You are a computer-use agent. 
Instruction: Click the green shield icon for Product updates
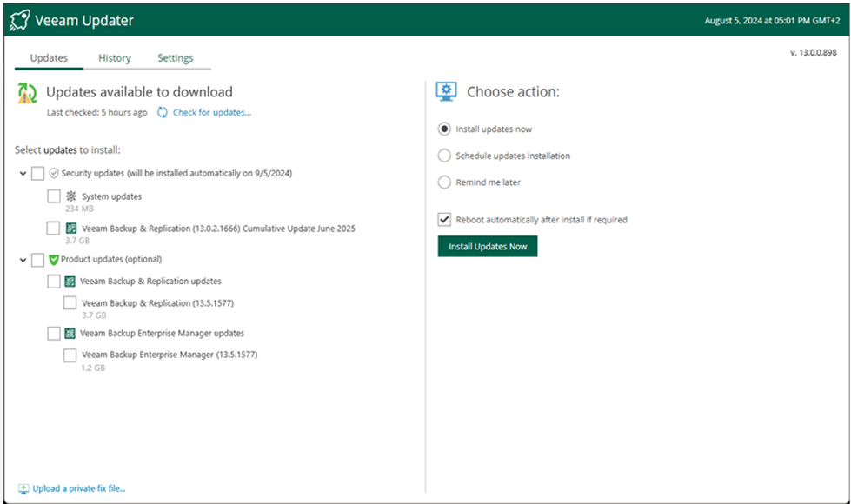click(x=53, y=260)
